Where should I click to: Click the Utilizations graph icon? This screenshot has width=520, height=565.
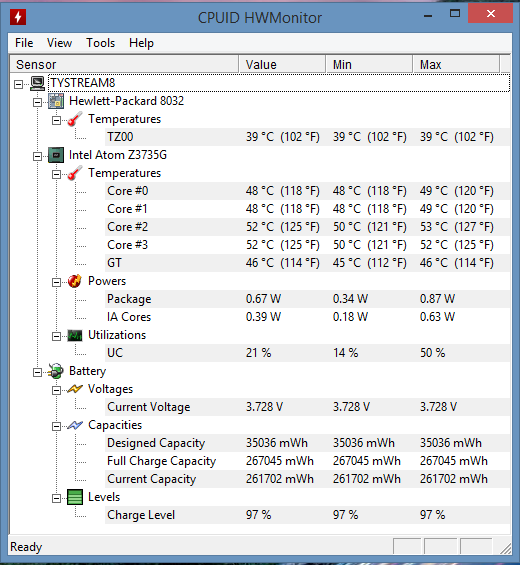point(75,335)
